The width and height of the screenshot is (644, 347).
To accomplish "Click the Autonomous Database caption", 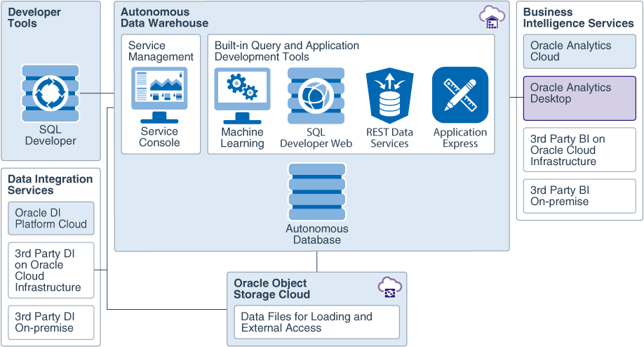I will coord(317,235).
